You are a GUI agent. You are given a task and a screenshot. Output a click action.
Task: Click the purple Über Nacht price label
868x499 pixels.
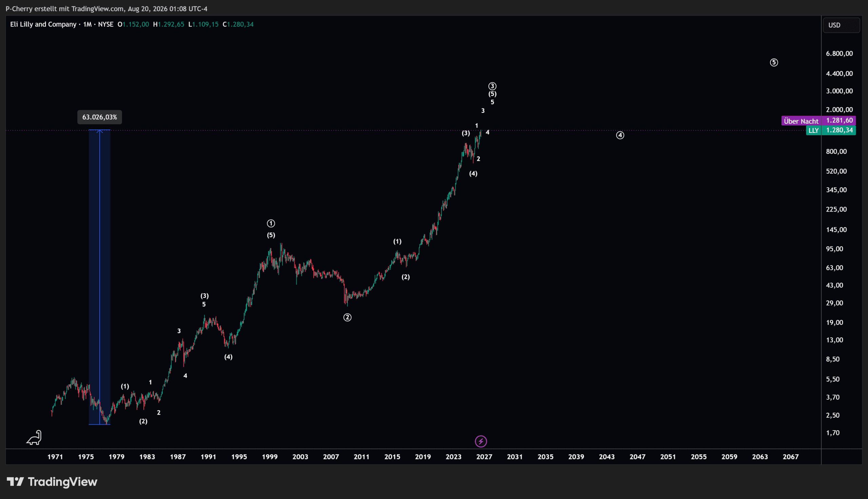click(x=818, y=121)
